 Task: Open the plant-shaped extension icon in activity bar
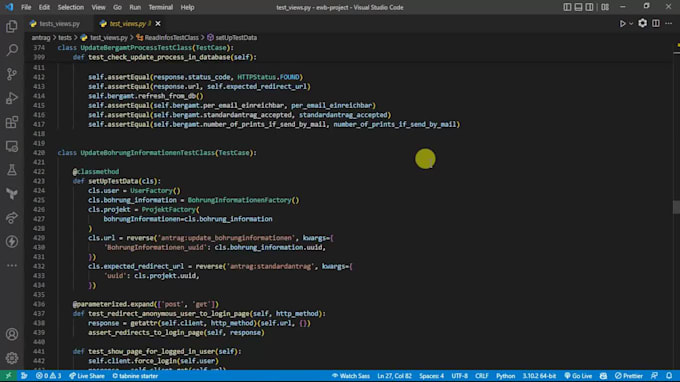click(12, 194)
